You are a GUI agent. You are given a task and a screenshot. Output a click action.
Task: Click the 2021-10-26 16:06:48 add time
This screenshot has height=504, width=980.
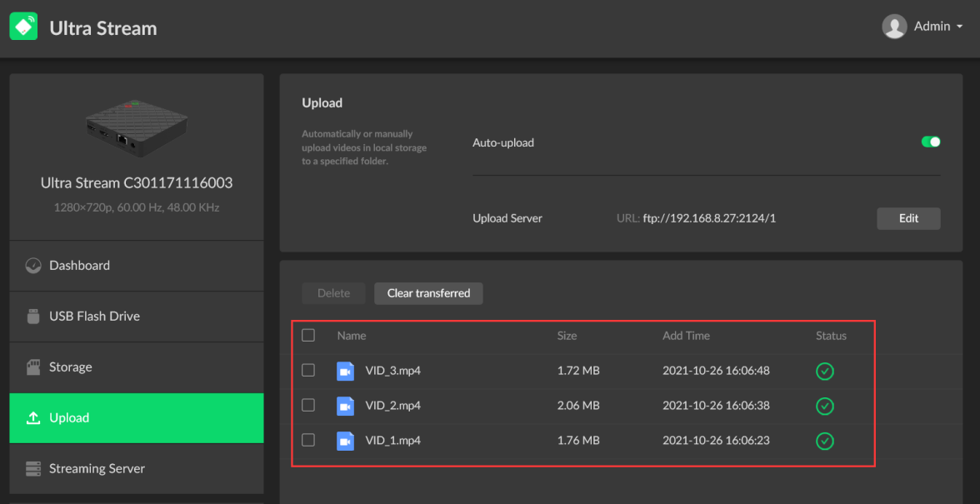click(717, 371)
